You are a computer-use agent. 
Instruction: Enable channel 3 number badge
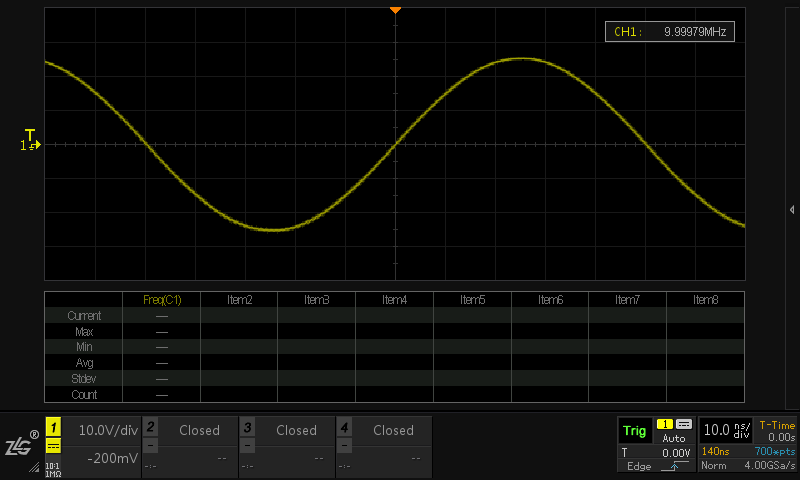pos(247,426)
